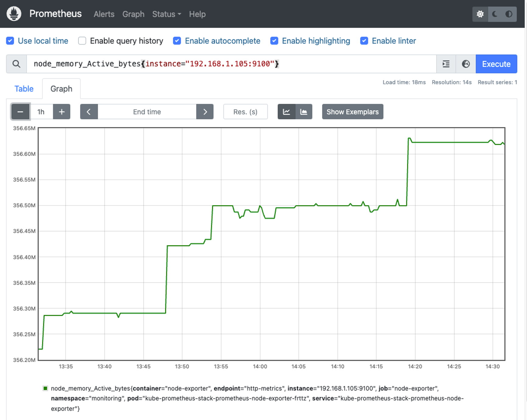Select the auto theme half-circle icon

[509, 14]
